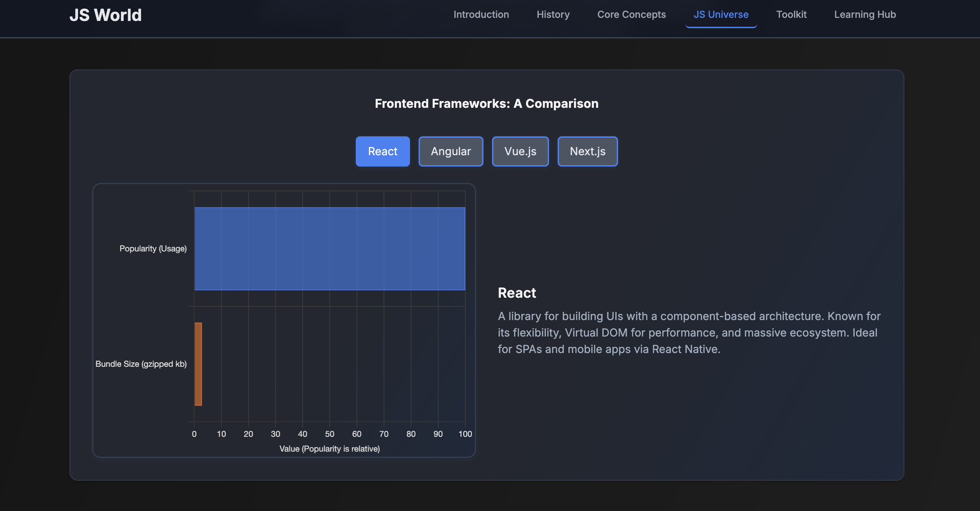Click the x-axis tick label 0
The image size is (980, 511).
tap(194, 434)
